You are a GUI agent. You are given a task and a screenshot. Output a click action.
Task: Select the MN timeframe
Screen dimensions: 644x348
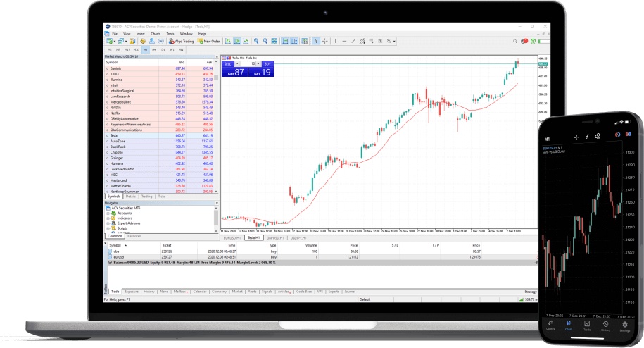point(181,50)
